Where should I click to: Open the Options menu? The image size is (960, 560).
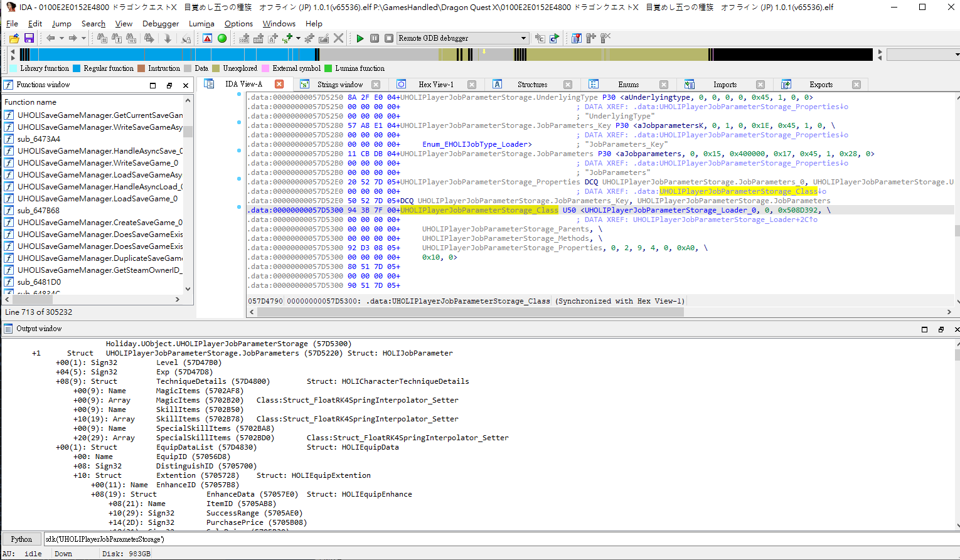[238, 24]
